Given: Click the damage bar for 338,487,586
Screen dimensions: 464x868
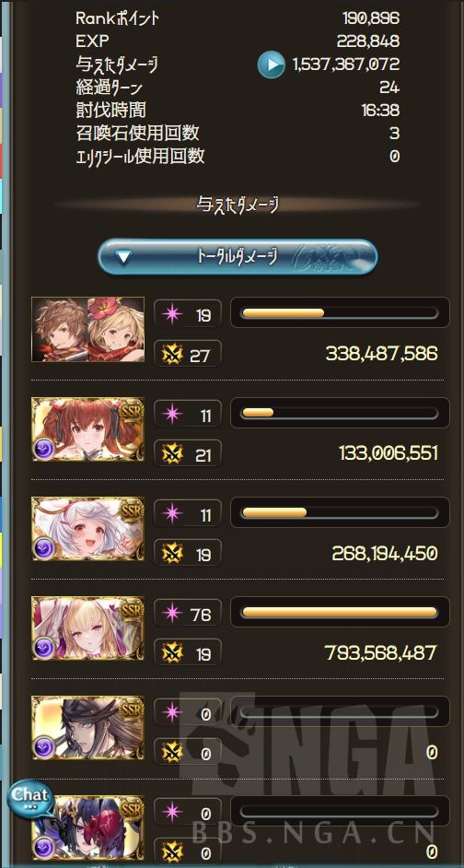Looking at the screenshot, I should pos(340,313).
